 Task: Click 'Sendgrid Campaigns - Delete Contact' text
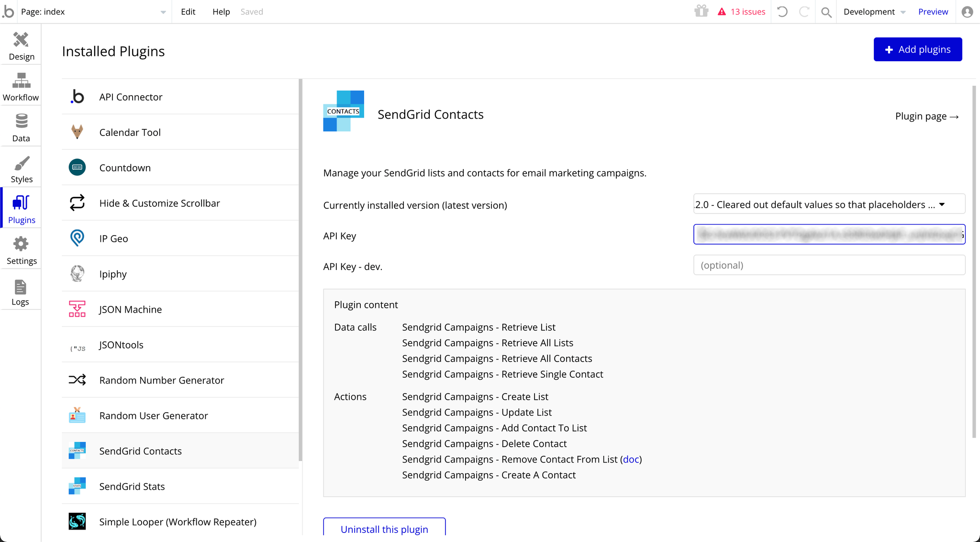(x=484, y=443)
